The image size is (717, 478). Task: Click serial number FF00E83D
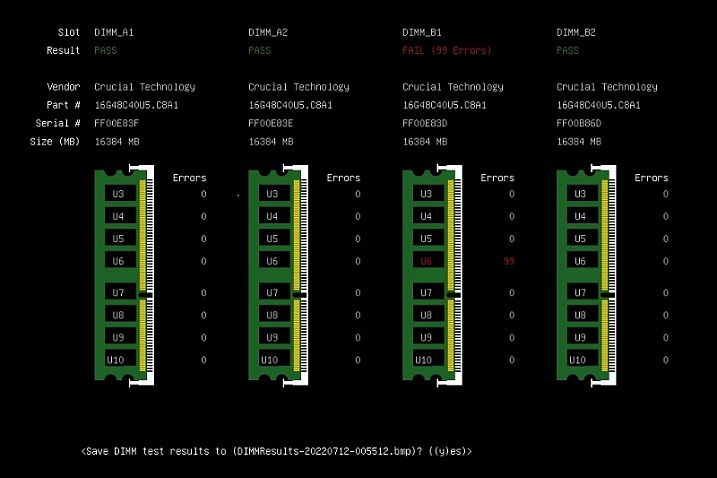point(425,123)
